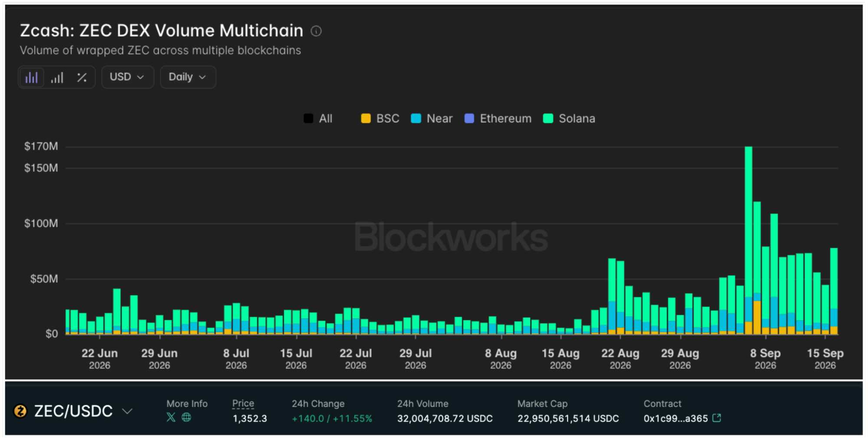Click the 29 Aug 2026 axis label
The width and height of the screenshot is (868, 443).
680,359
